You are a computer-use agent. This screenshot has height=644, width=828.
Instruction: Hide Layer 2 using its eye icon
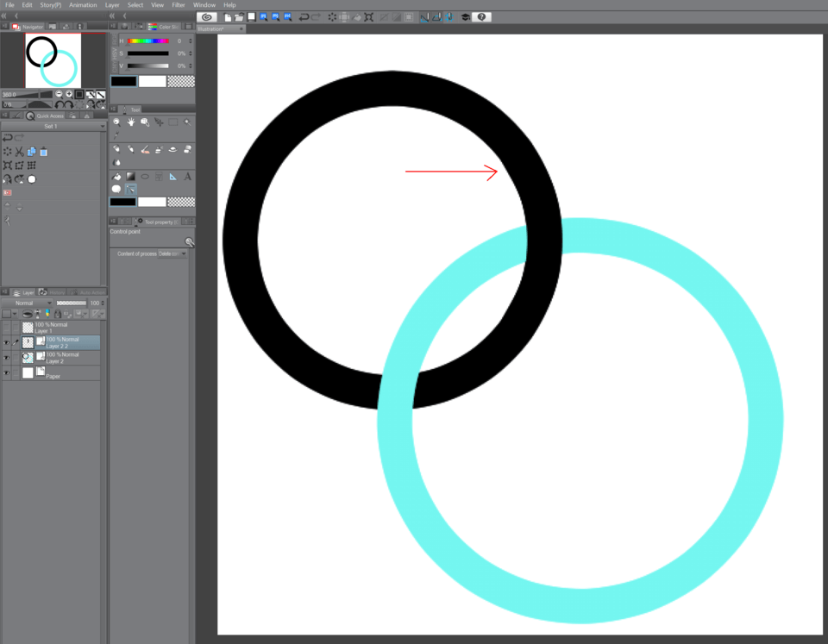click(x=6, y=358)
